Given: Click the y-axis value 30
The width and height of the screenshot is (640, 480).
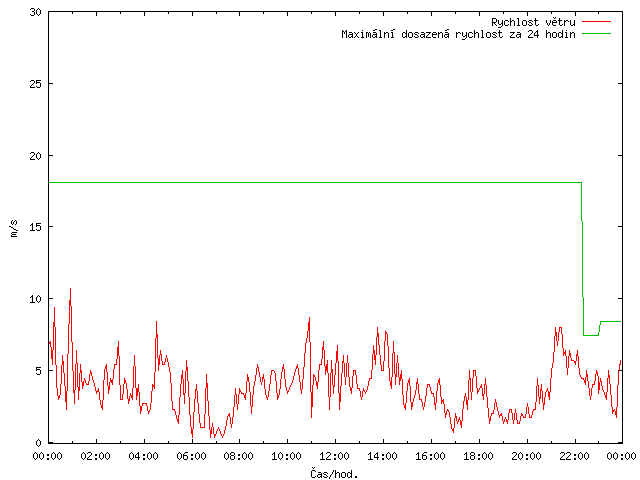Looking at the screenshot, I should [36, 12].
